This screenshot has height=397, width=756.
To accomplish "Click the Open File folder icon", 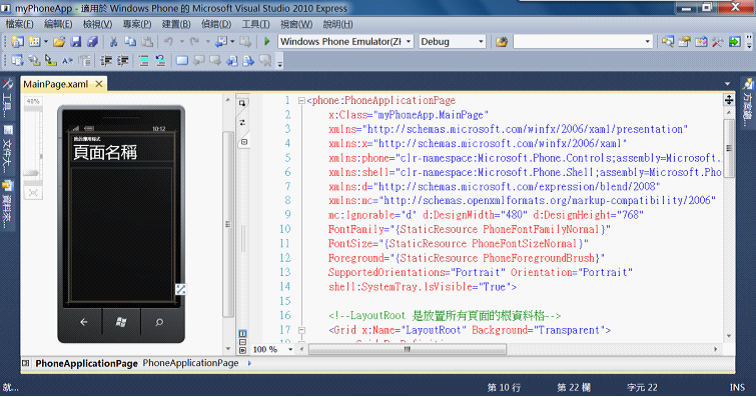I will tap(59, 42).
